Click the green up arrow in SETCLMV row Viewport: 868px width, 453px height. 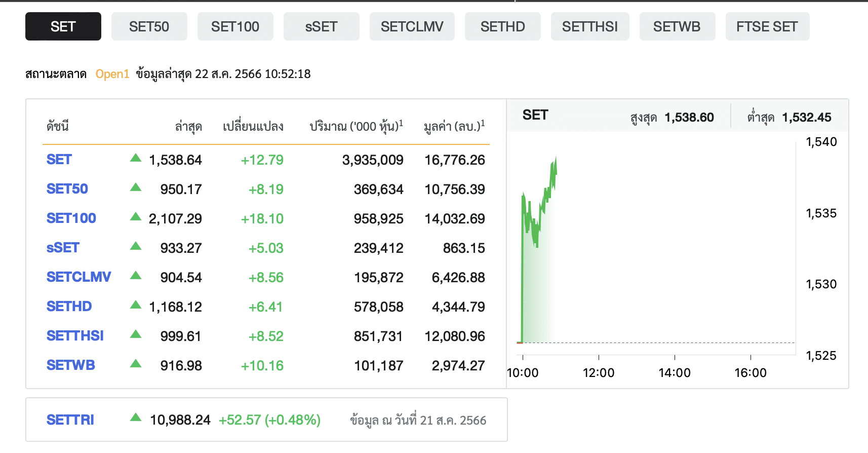136,275
